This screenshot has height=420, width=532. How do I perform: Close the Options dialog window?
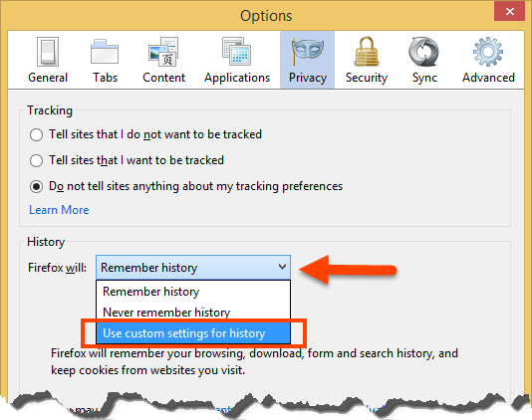pyautogui.click(x=510, y=11)
